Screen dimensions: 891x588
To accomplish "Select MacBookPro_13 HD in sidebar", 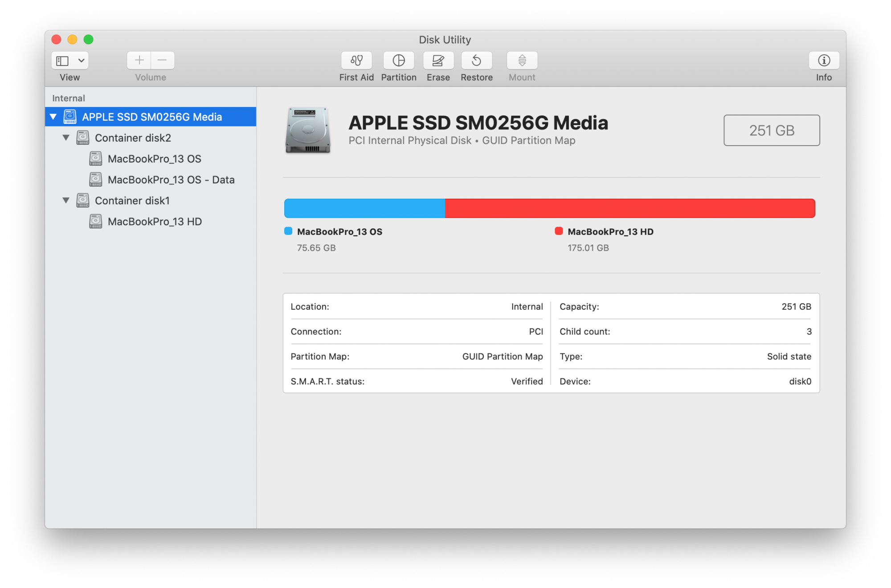I will (154, 221).
